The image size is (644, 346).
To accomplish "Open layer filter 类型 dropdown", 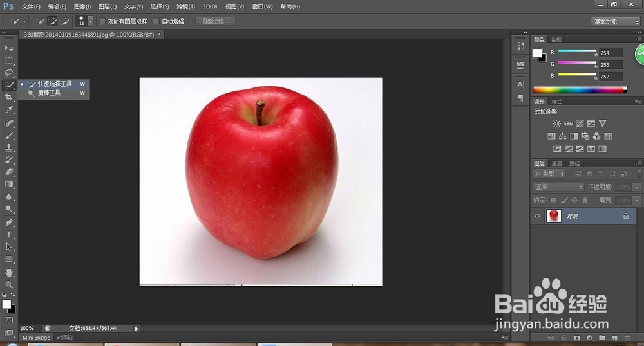I will (x=549, y=174).
